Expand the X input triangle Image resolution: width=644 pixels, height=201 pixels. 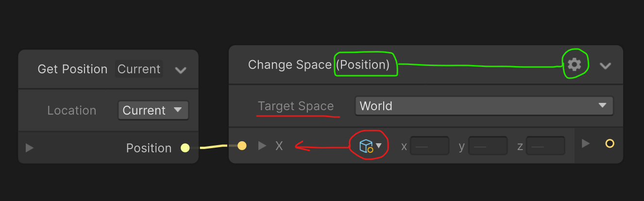262,145
